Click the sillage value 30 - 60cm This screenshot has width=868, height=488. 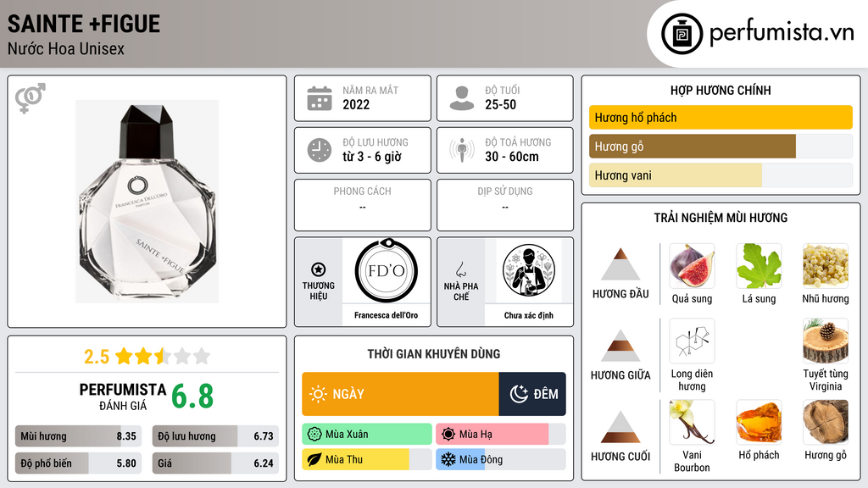tap(512, 157)
